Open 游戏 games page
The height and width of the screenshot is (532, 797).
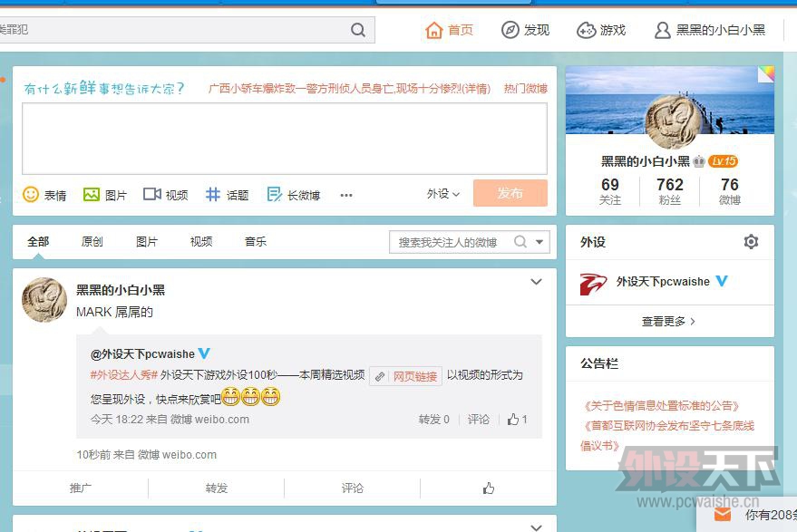[601, 30]
